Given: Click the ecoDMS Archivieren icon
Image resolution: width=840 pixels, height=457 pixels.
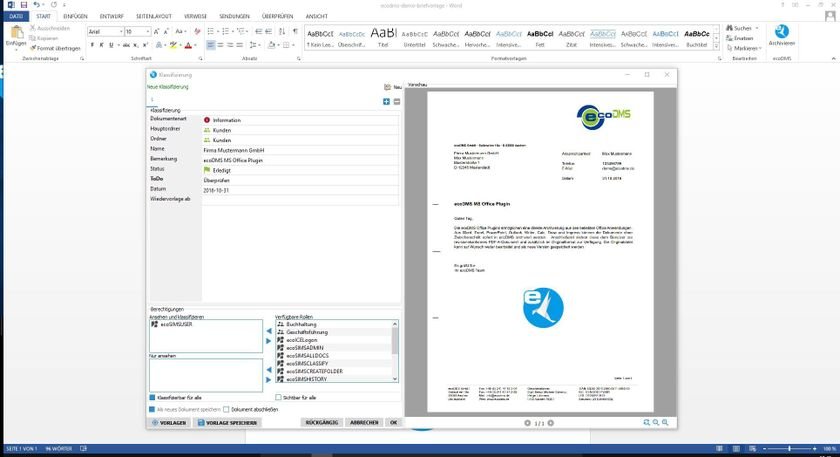Looking at the screenshot, I should (784, 34).
